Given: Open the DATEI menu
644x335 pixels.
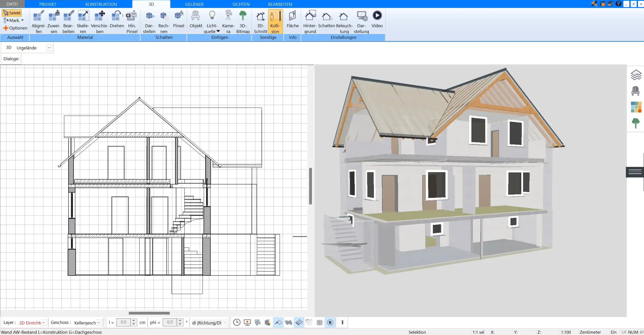Looking at the screenshot, I should pyautogui.click(x=12, y=4).
